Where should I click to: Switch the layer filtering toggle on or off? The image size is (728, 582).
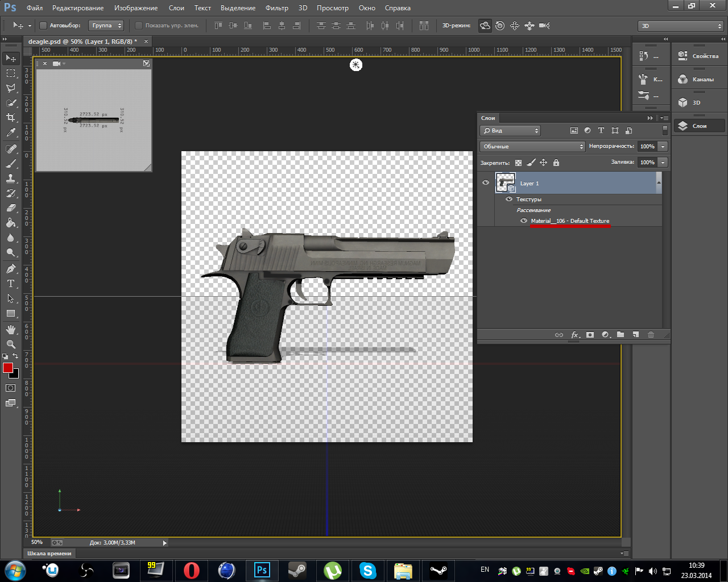point(665,131)
